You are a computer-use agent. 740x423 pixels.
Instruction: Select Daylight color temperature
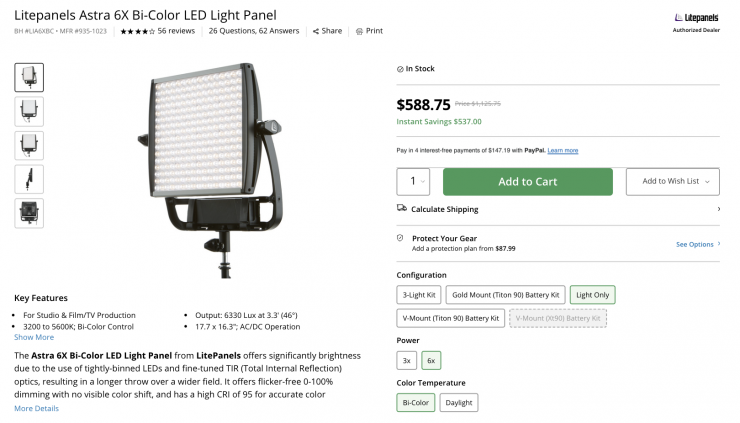[458, 403]
